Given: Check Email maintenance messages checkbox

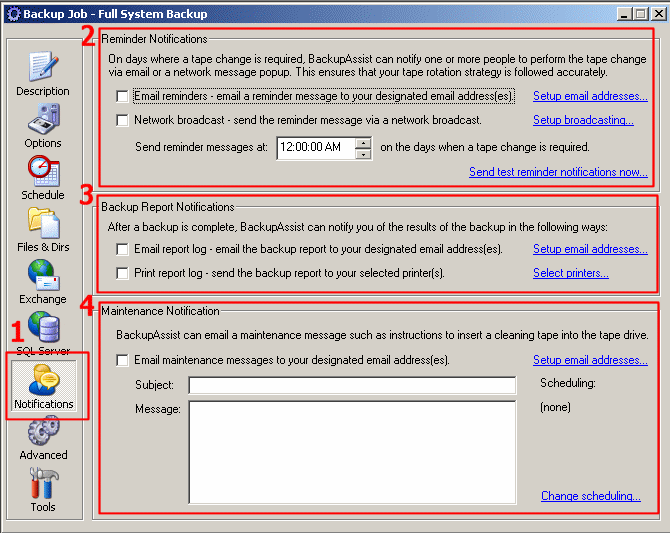Looking at the screenshot, I should [122, 360].
